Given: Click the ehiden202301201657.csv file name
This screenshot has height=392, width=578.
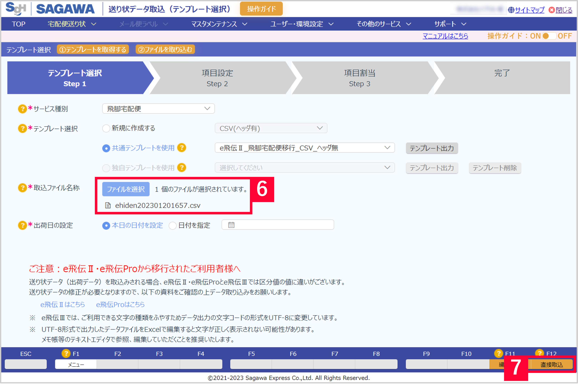Looking at the screenshot, I should coord(158,205).
